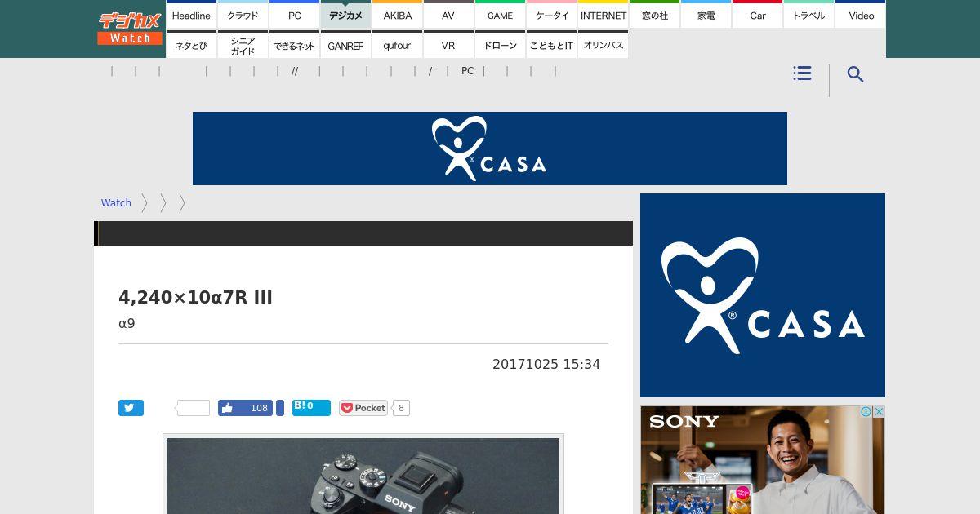980x514 pixels.
Task: Click the Sony camera article photo
Action: (363, 476)
